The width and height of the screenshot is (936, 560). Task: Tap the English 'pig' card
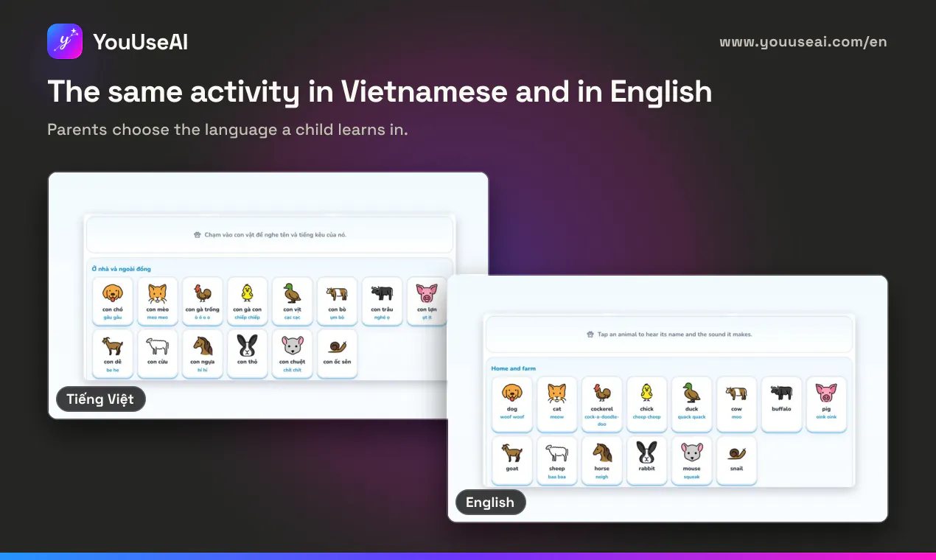tap(827, 404)
